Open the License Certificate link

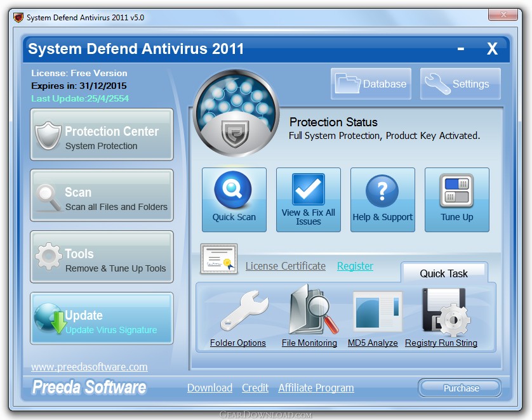point(286,266)
